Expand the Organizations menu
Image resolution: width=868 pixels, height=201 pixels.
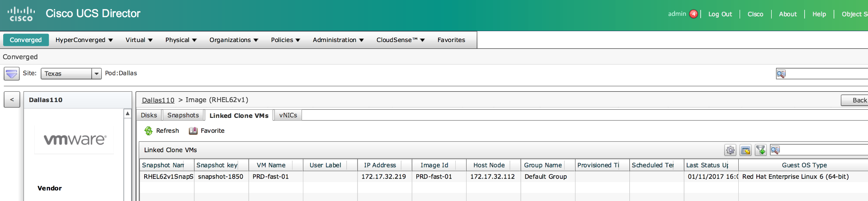(234, 40)
